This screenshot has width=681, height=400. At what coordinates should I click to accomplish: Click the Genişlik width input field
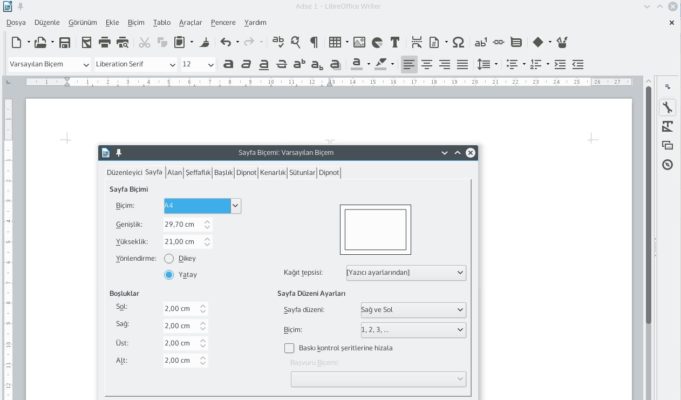(x=181, y=224)
